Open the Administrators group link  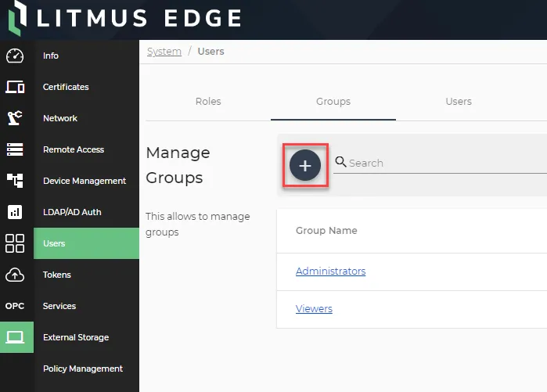click(x=330, y=271)
